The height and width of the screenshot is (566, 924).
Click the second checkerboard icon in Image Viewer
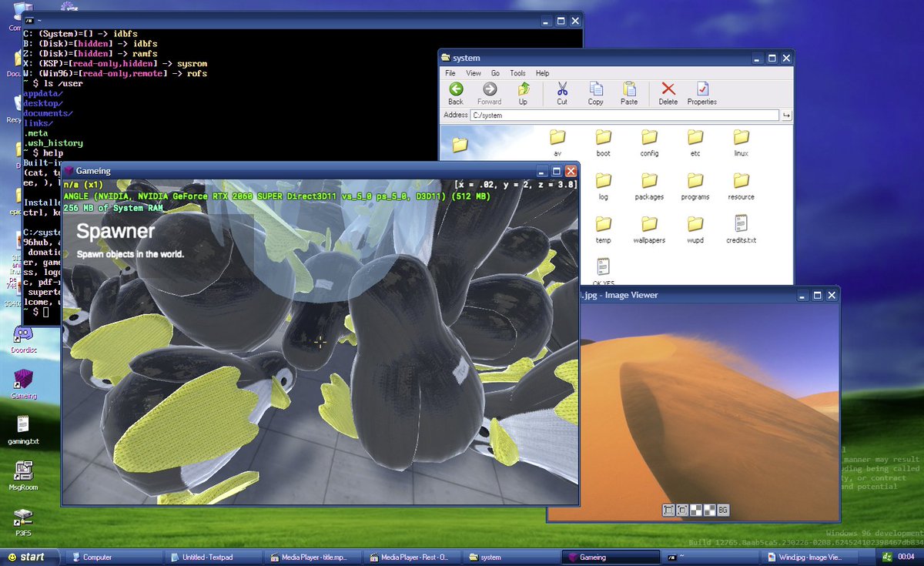pyautogui.click(x=709, y=510)
